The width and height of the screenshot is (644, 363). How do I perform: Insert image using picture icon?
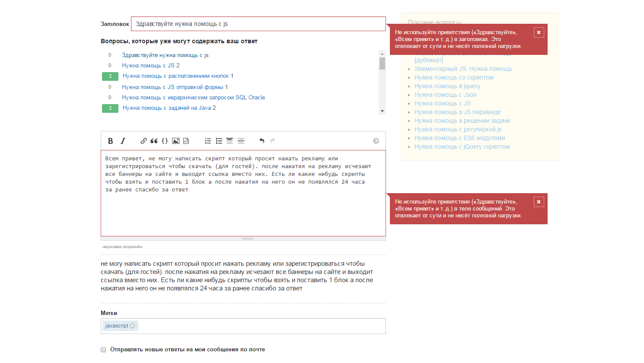click(176, 141)
